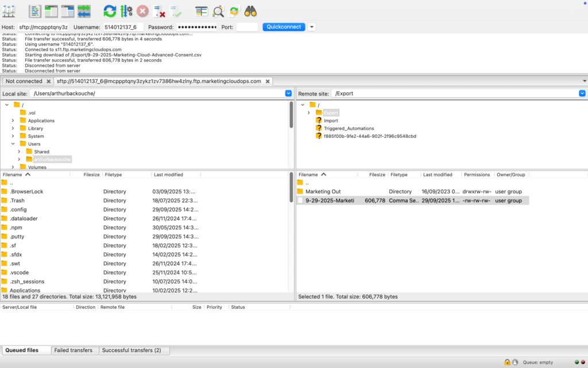Toggle the message log display
The image size is (588, 368).
click(35, 10)
